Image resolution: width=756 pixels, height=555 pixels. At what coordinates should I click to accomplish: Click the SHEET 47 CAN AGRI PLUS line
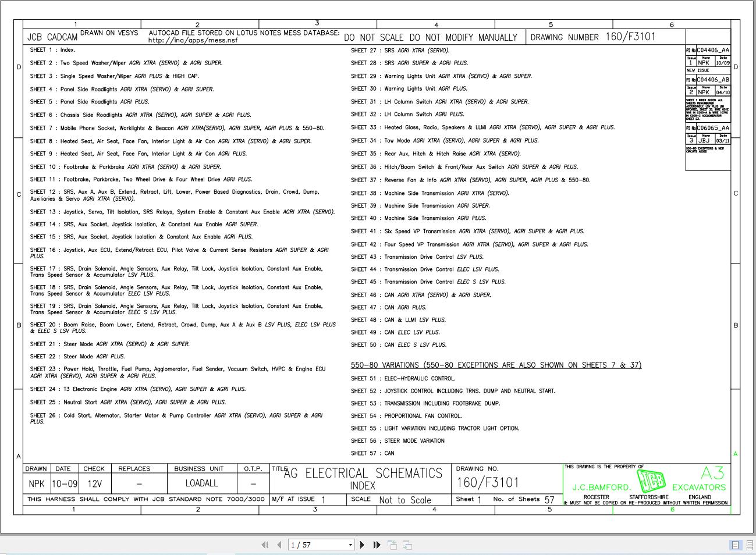click(x=389, y=308)
